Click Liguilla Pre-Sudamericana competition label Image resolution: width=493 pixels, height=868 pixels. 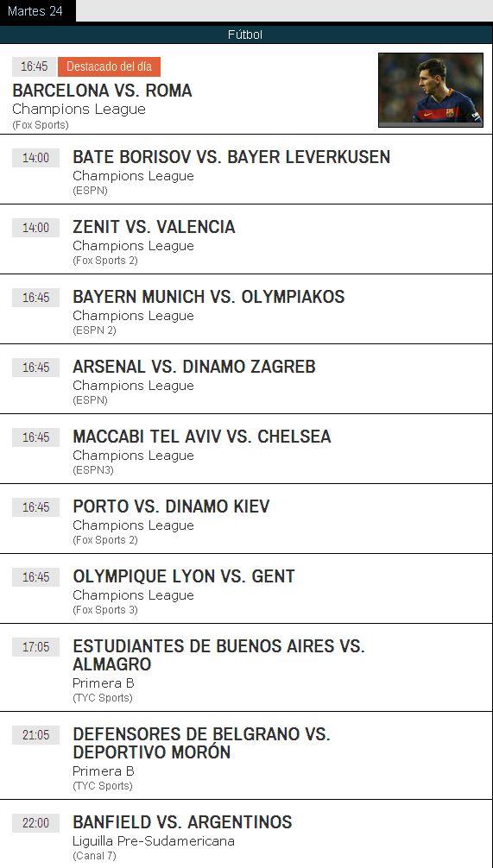[154, 841]
